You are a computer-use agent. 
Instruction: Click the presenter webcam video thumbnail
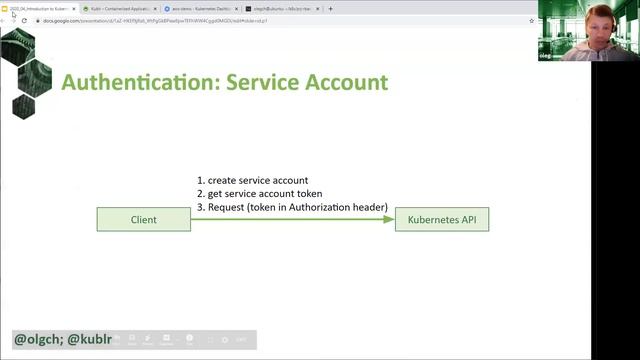pyautogui.click(x=589, y=31)
